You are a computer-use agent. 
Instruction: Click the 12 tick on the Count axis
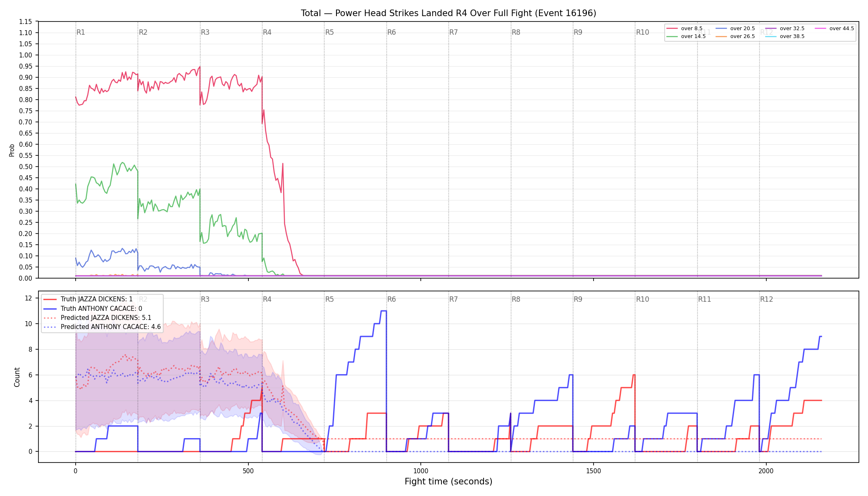coord(29,298)
